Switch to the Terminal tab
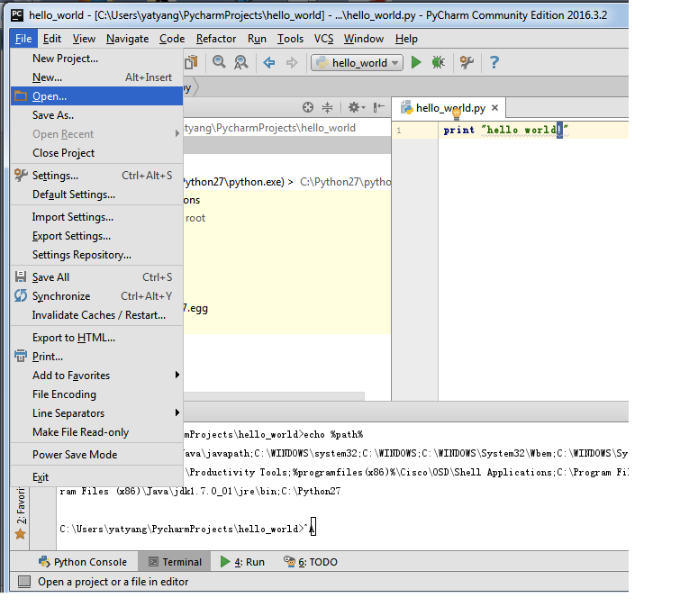The image size is (680, 616). click(175, 561)
